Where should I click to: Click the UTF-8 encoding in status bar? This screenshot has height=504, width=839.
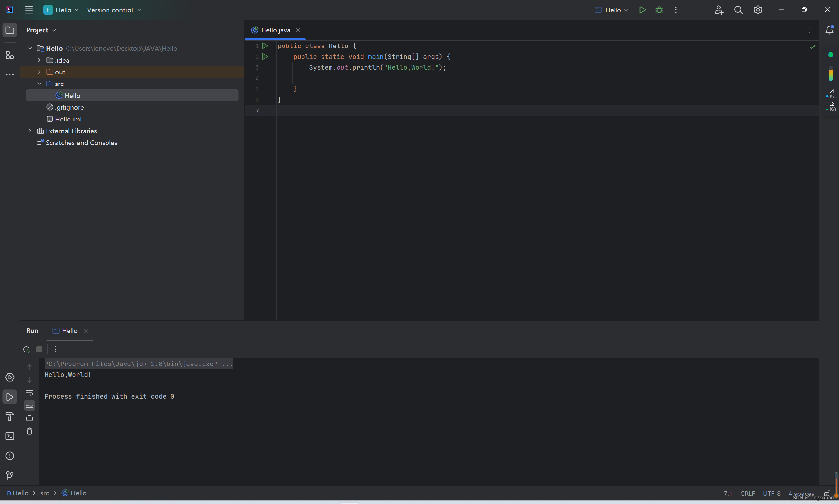click(x=771, y=493)
